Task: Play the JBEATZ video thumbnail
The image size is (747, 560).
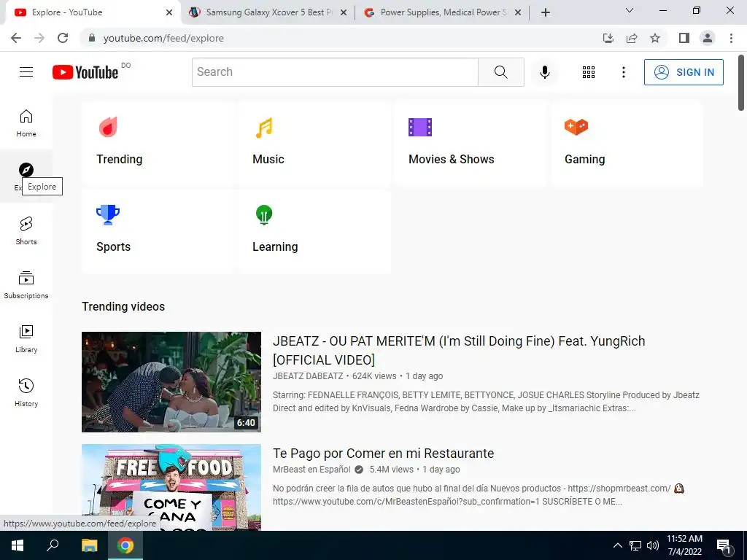Action: pos(171,382)
